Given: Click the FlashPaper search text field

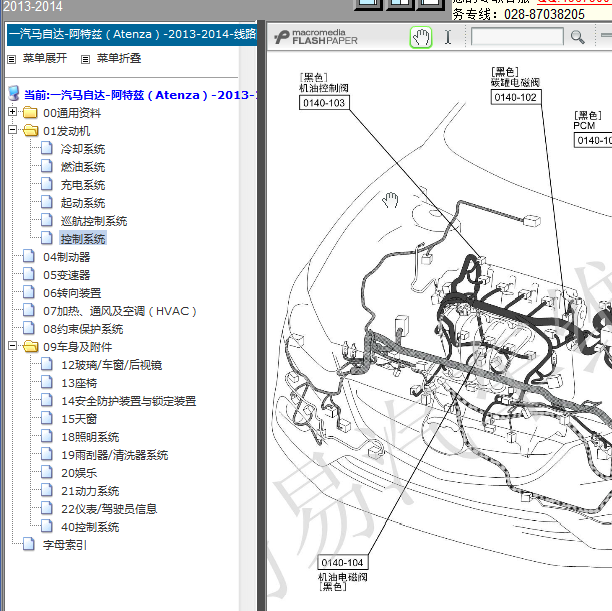Looking at the screenshot, I should (x=517, y=37).
